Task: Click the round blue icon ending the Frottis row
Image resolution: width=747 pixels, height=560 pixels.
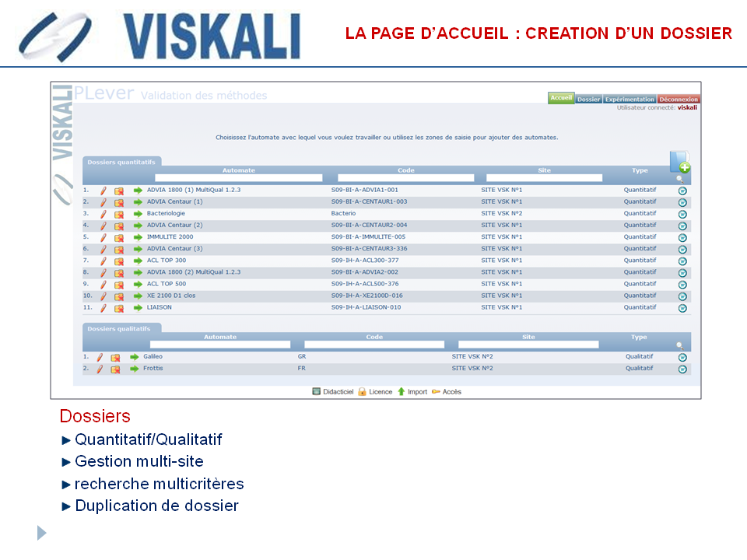Action: click(682, 369)
